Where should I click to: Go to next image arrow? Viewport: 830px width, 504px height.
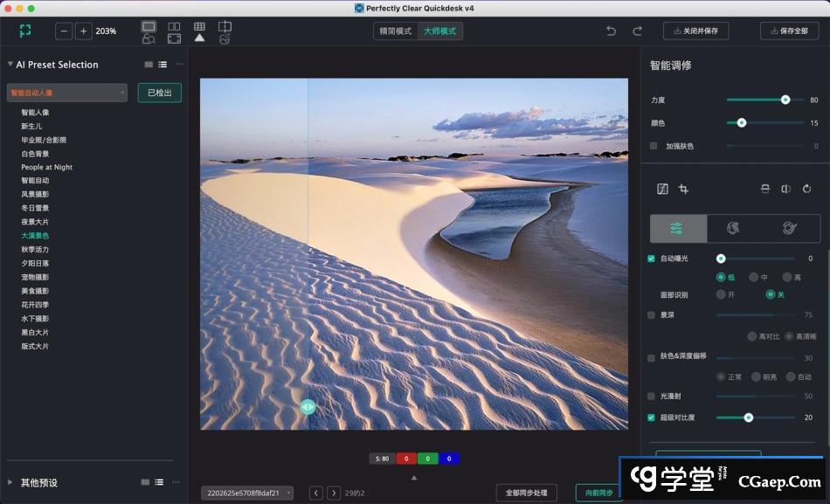(333, 494)
